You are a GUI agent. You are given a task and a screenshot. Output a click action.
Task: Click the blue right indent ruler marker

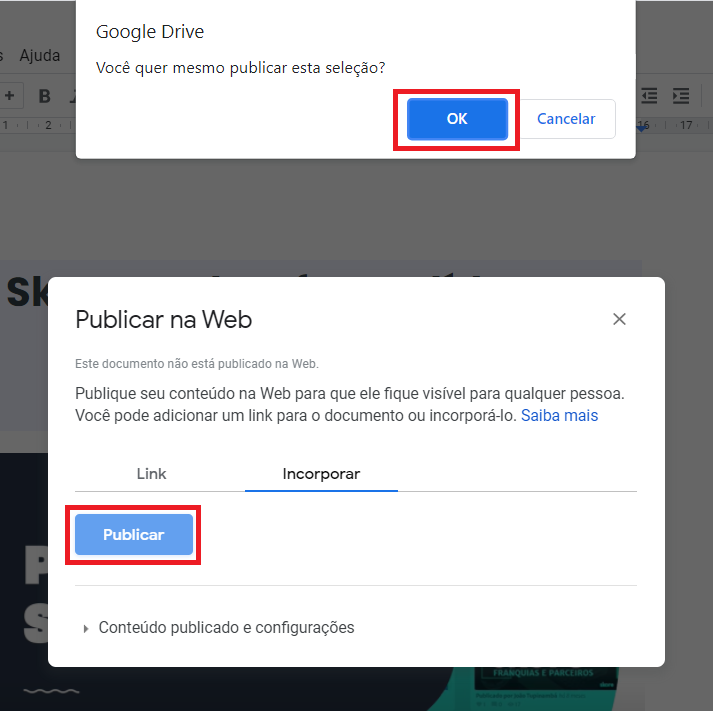[642, 129]
